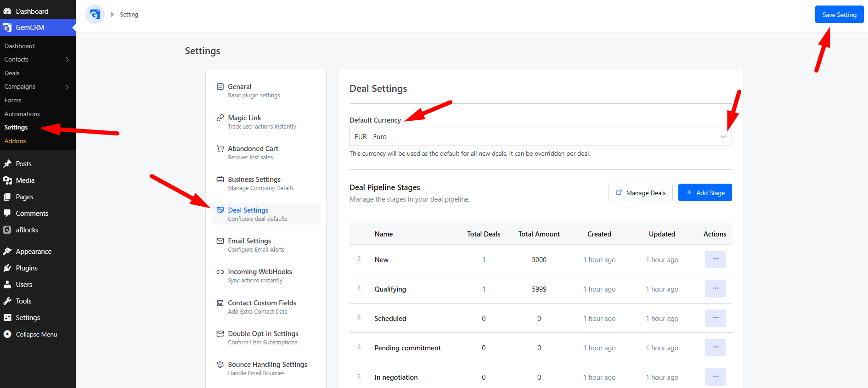This screenshot has width=868, height=388.
Task: Click drag handle of New stage row
Action: pos(359,259)
